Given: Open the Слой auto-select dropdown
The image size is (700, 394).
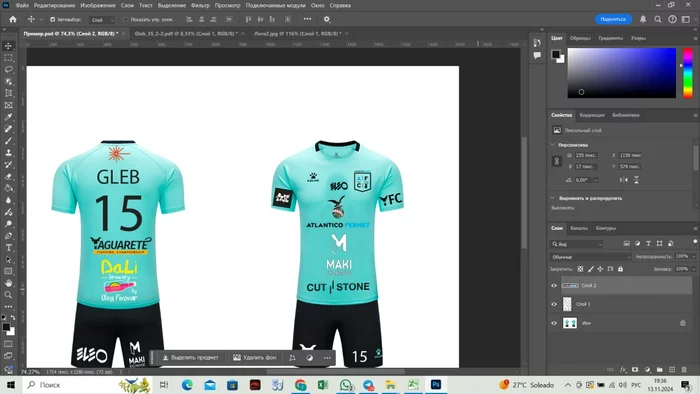Looking at the screenshot, I should tap(102, 20).
